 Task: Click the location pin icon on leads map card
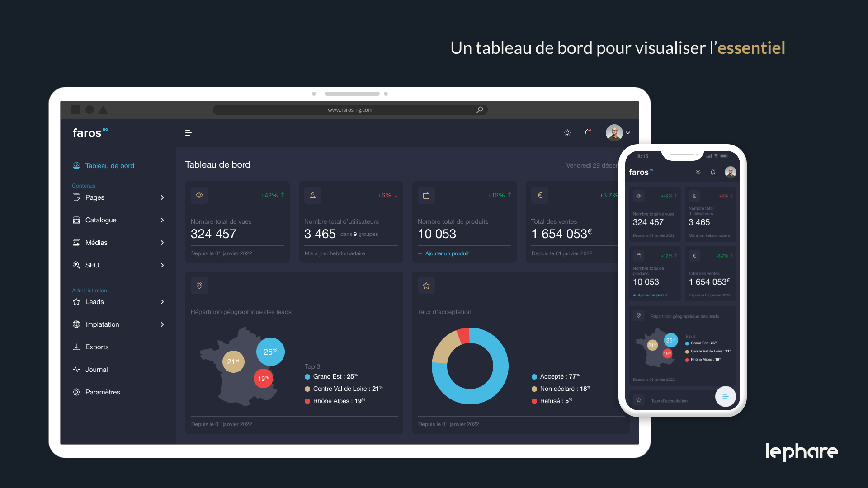199,286
